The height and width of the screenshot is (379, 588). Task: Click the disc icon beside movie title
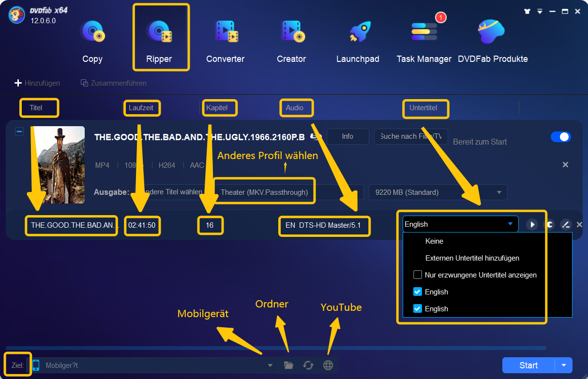pos(316,137)
